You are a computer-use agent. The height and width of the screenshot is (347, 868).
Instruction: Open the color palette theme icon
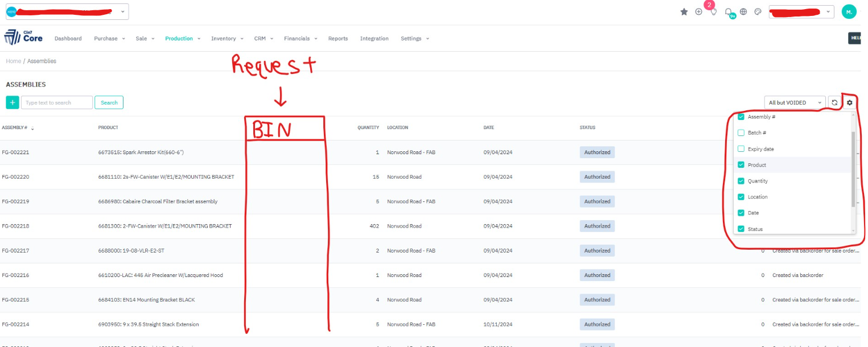(758, 12)
